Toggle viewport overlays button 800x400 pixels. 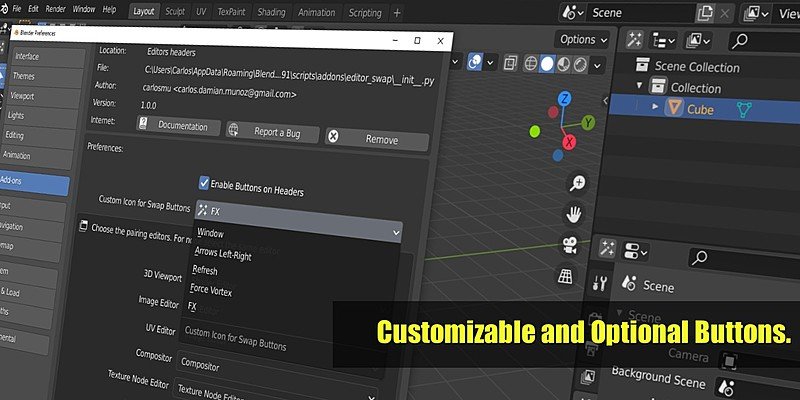[474, 62]
